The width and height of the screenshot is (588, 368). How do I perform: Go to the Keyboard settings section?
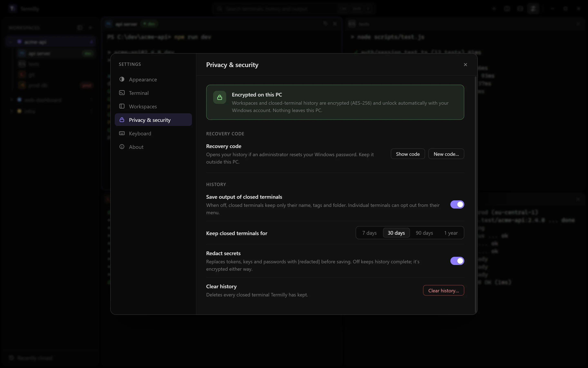[153, 133]
